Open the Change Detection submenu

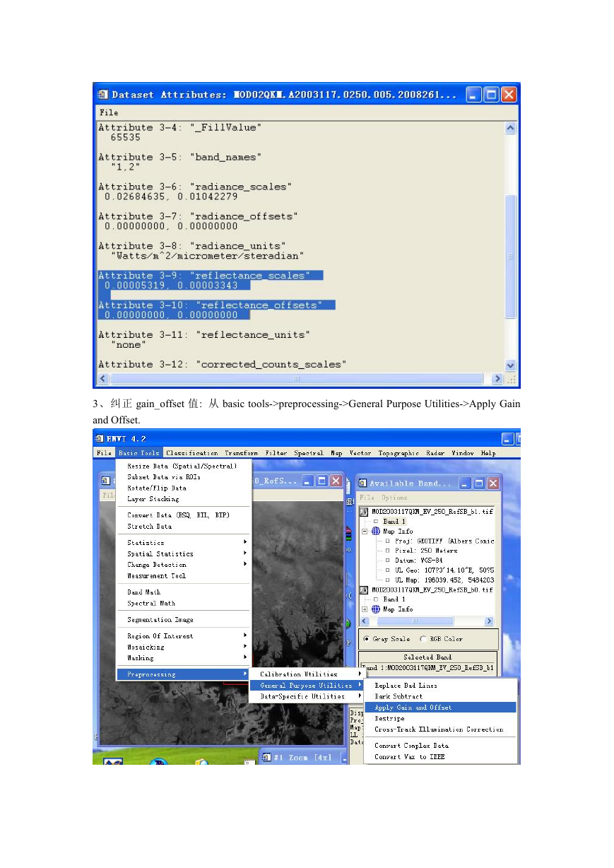(183, 565)
